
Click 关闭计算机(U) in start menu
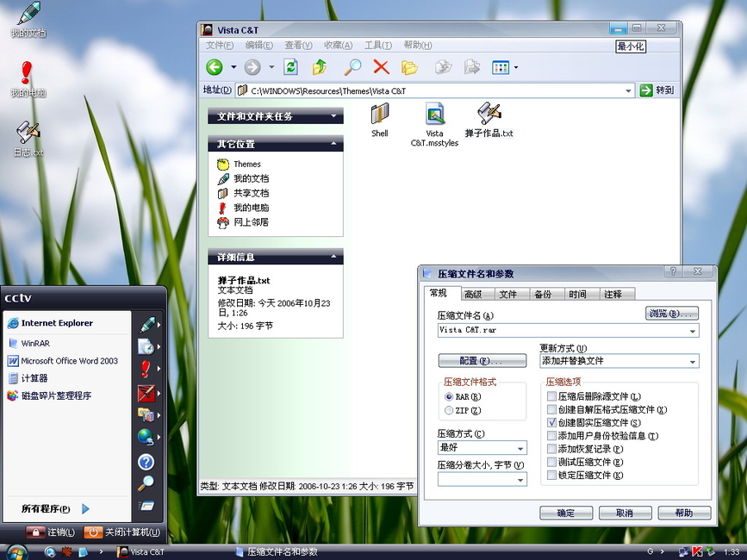pos(122,532)
